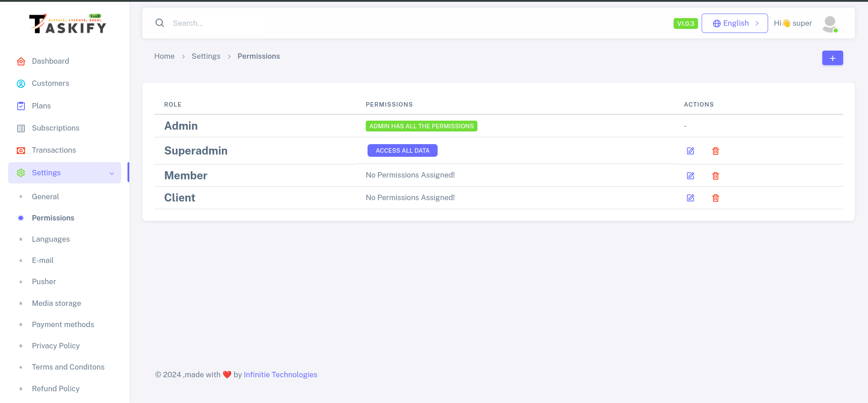Click the Access All Data badge
The height and width of the screenshot is (403, 868).
402,150
